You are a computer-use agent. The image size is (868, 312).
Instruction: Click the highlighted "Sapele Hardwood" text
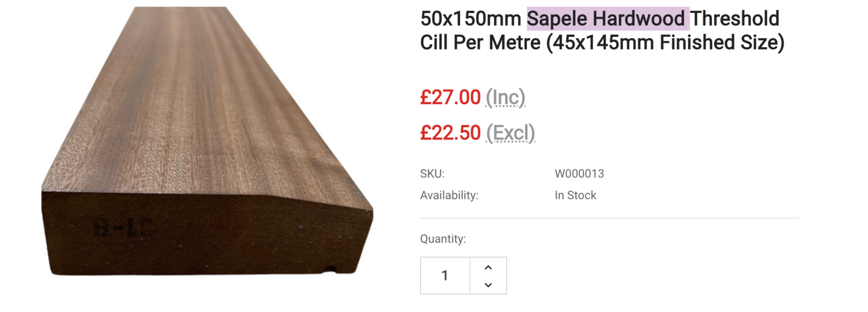click(606, 19)
